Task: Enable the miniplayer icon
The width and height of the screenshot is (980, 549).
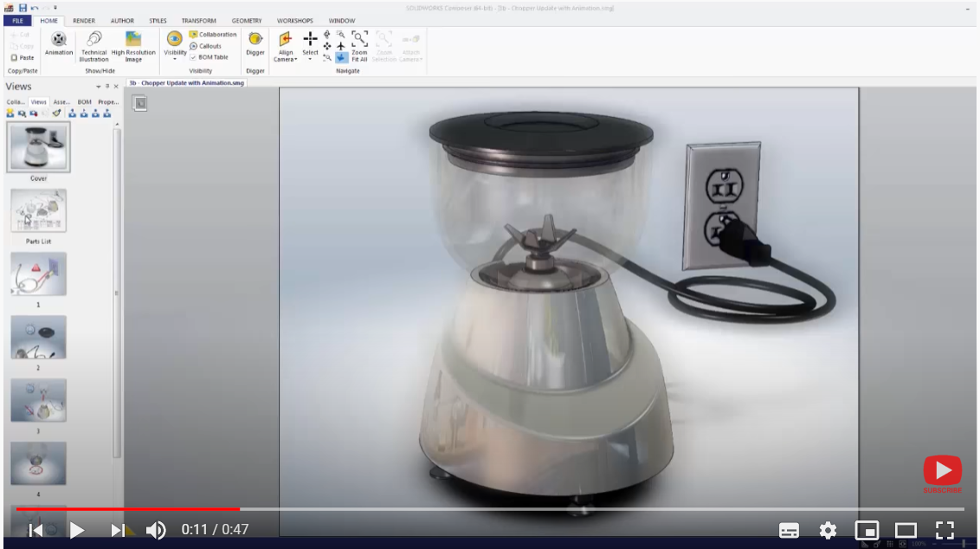Action: (867, 530)
